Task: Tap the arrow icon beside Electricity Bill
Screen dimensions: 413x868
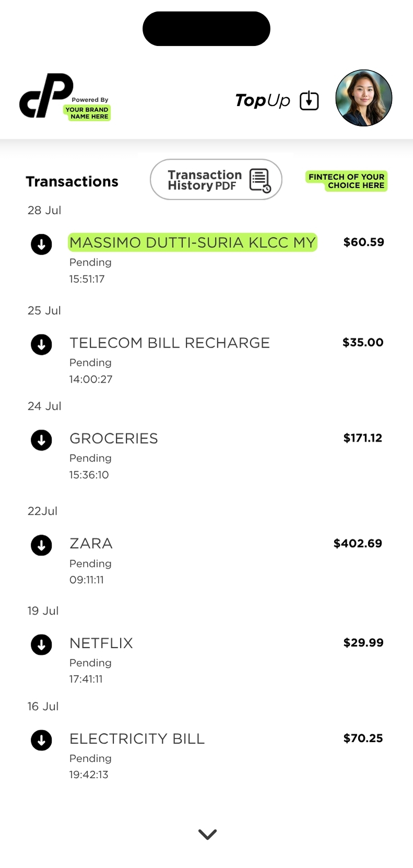Action: coord(41,740)
